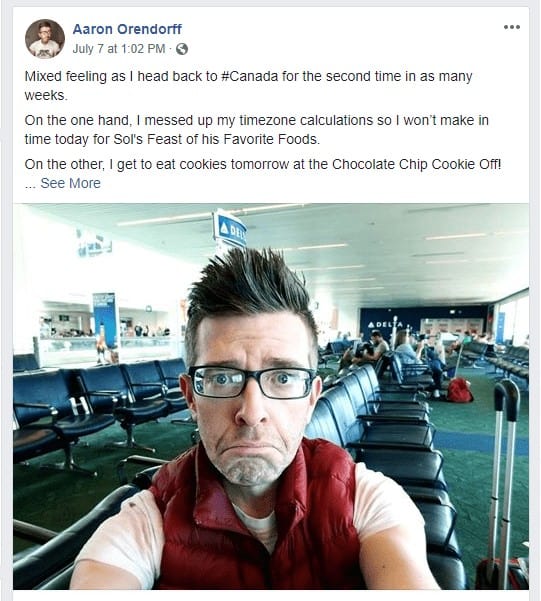Follow the #Canada hashtag link
Image resolution: width=541 pixels, height=601 pixels.
tap(250, 76)
